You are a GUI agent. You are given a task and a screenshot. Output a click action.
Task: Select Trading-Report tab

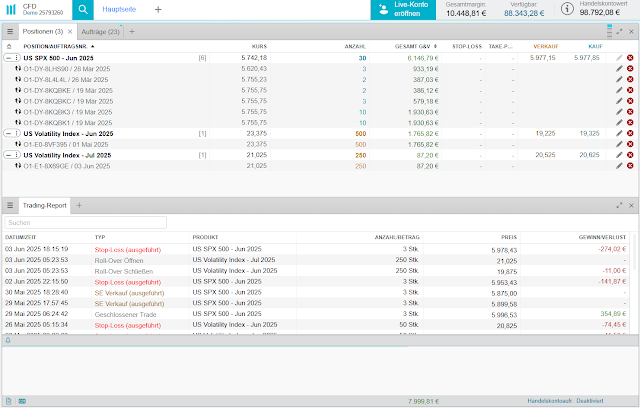click(44, 205)
